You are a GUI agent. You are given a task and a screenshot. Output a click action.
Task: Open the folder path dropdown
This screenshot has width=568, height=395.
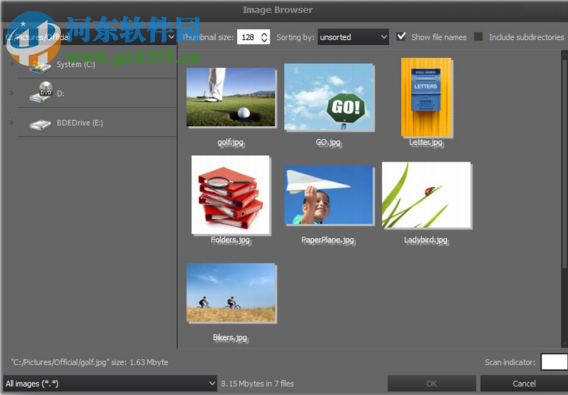(171, 37)
